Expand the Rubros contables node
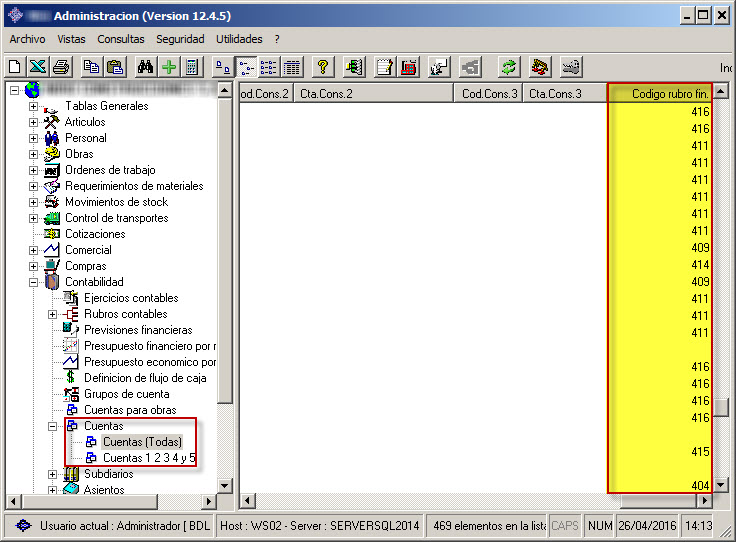Screen dimensions: 736x542 pos(53,314)
